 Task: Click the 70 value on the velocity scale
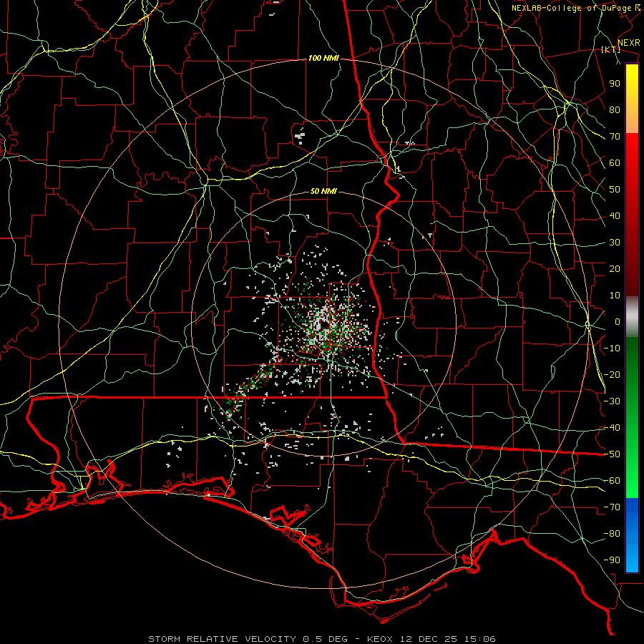click(615, 137)
